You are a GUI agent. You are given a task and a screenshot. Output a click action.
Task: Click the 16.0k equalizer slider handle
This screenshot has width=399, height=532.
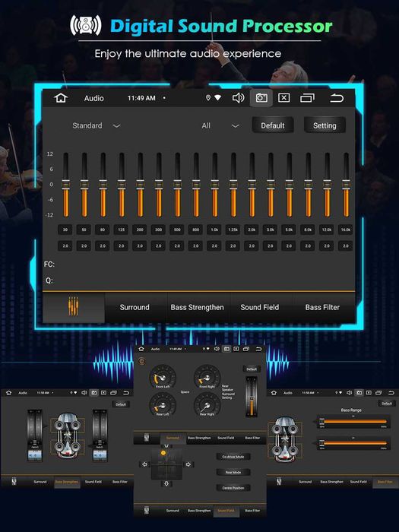[346, 185]
